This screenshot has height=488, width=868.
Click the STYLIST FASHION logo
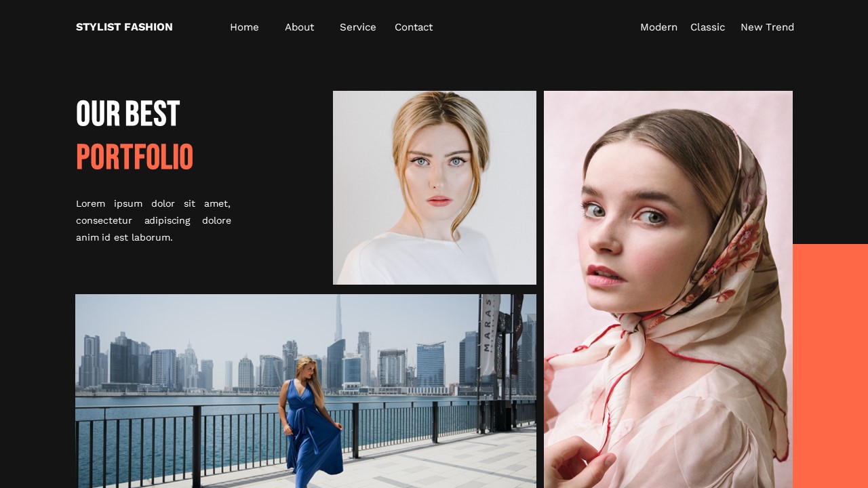point(124,27)
